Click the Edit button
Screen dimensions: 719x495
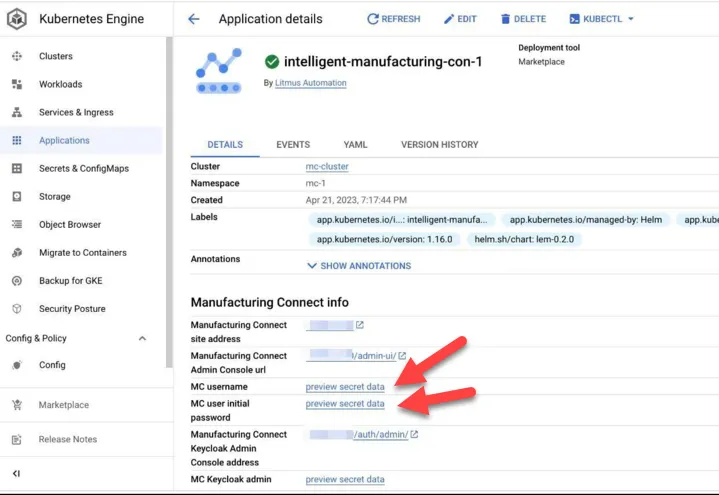[460, 19]
